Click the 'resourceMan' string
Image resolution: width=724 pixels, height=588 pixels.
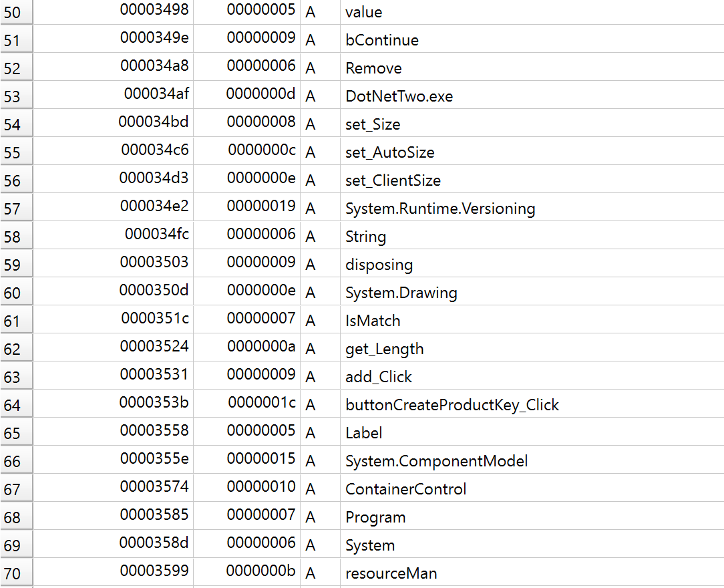click(391, 573)
